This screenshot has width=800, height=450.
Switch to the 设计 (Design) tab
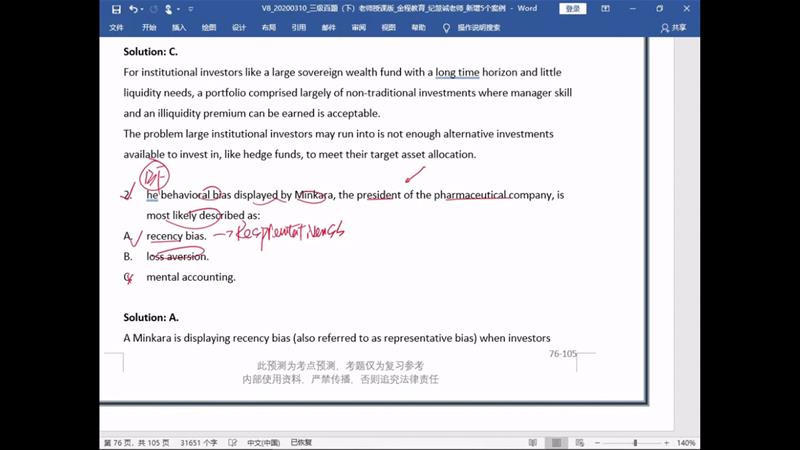(239, 28)
